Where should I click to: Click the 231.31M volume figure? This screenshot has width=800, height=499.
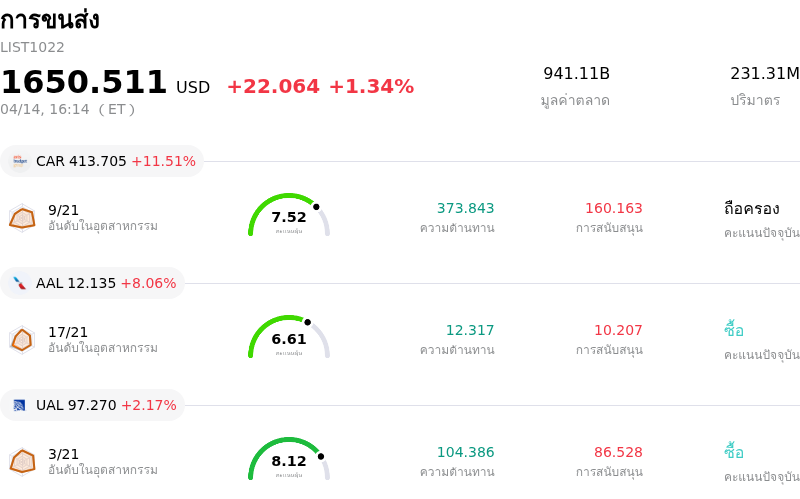(x=764, y=74)
